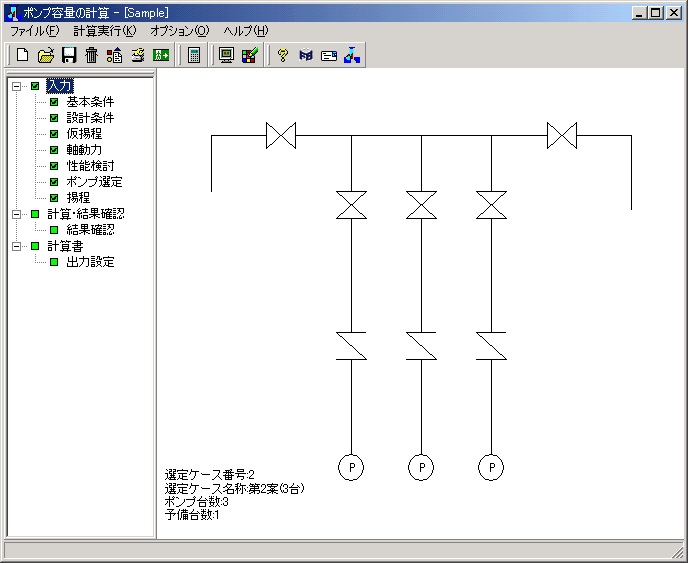The image size is (688, 563).
Task: Click 予備台数:1 text in diagram
Action: coord(191,515)
